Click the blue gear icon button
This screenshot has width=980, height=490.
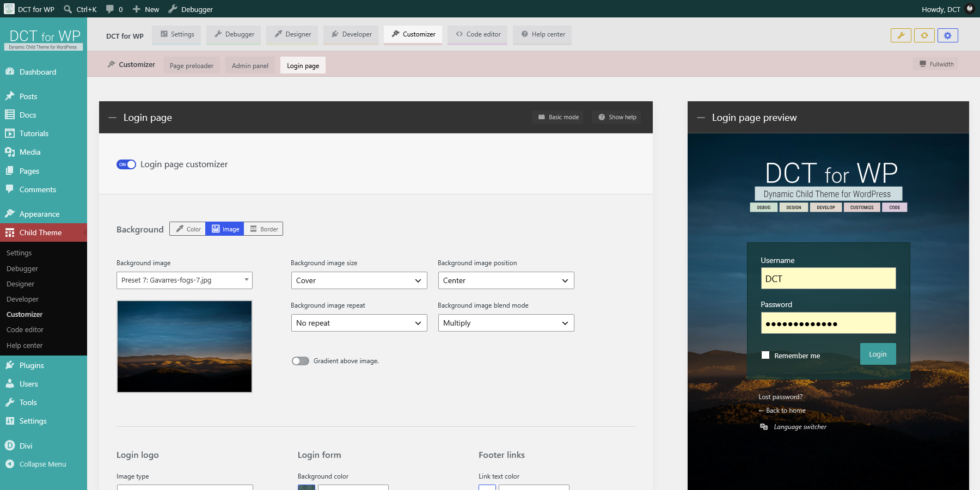[x=948, y=35]
